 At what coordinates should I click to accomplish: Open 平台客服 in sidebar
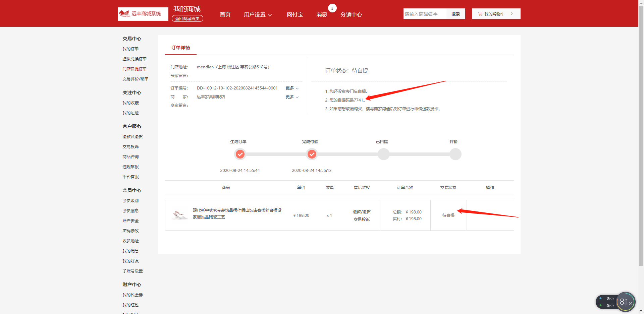click(130, 177)
